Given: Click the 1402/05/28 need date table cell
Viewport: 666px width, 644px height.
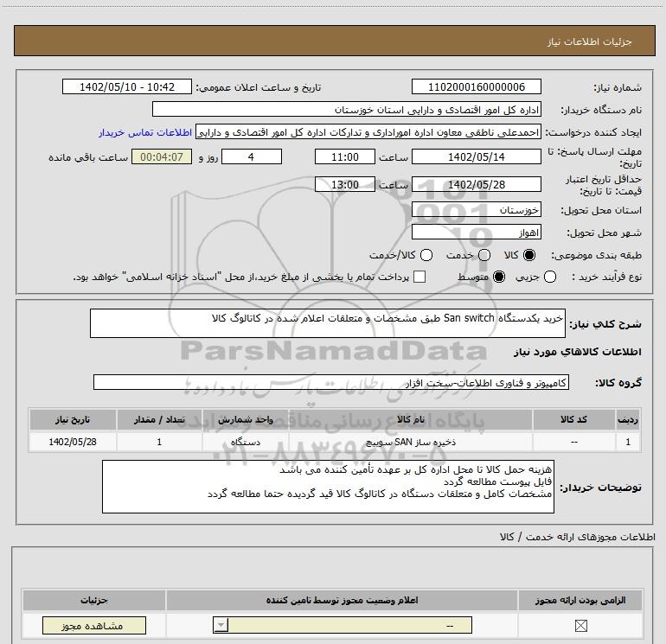Looking at the screenshot, I should click(73, 442).
